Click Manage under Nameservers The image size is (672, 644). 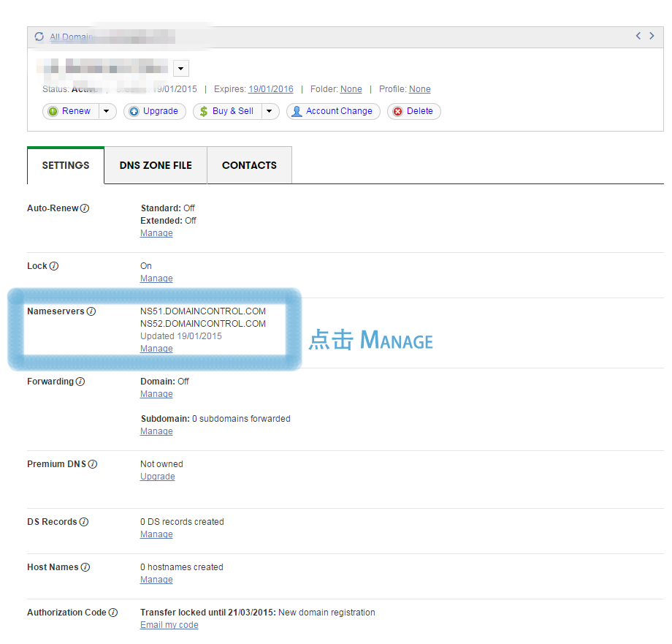156,349
